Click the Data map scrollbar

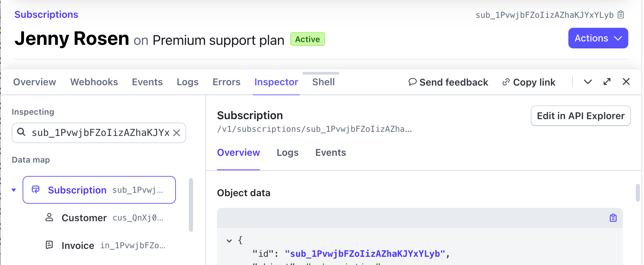point(191,205)
